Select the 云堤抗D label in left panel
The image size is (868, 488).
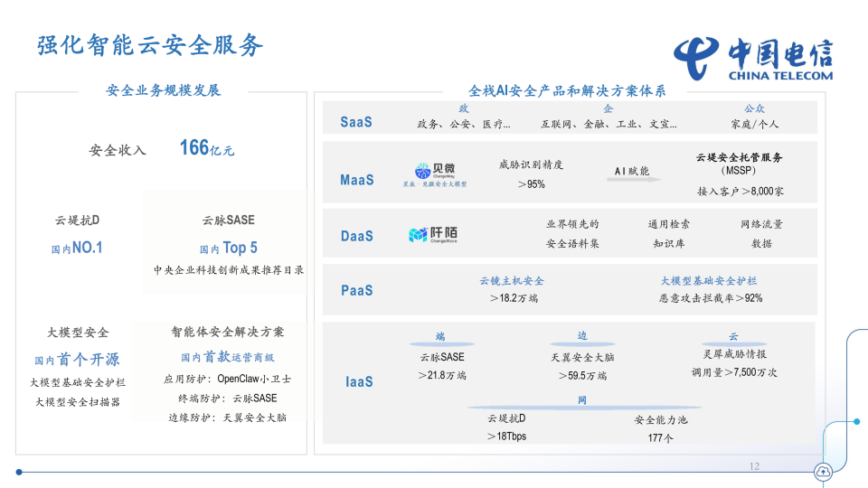(77, 221)
